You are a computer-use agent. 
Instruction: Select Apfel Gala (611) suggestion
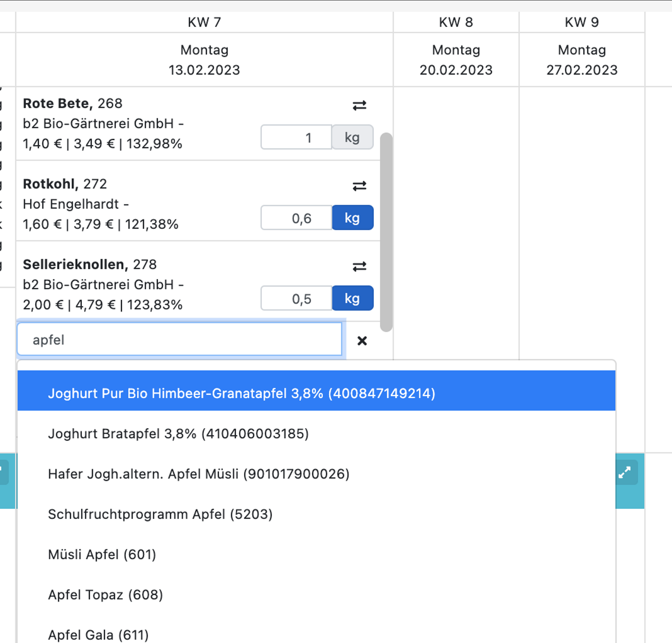(x=98, y=634)
